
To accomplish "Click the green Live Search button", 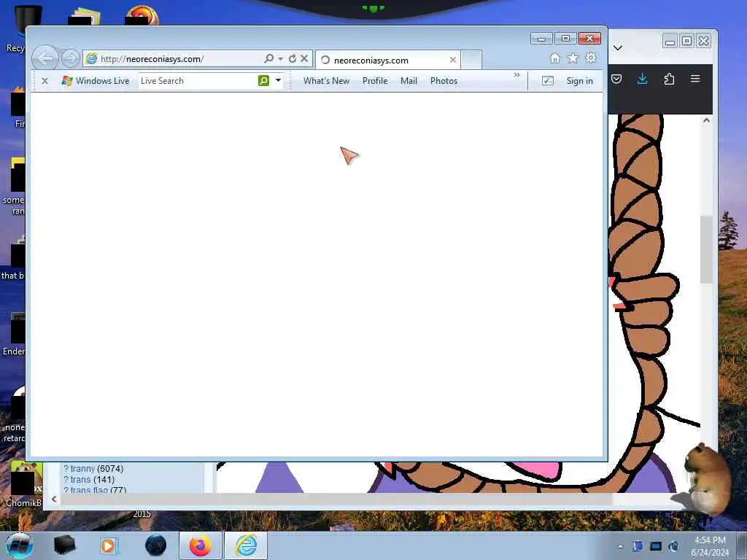I will (x=263, y=80).
